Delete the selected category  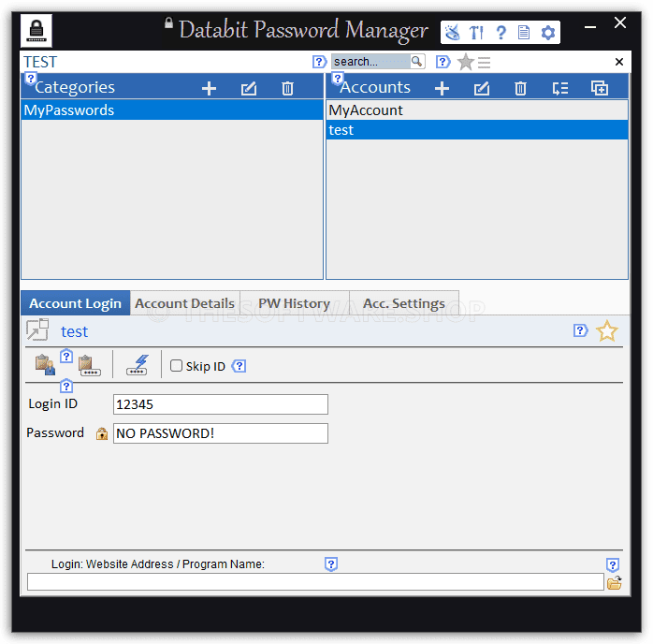pyautogui.click(x=287, y=88)
